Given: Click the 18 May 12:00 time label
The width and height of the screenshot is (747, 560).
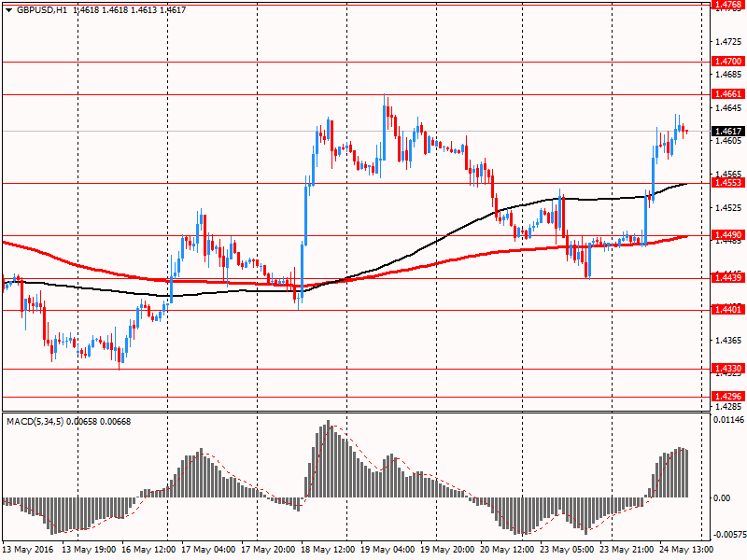Looking at the screenshot, I should coord(328,550).
